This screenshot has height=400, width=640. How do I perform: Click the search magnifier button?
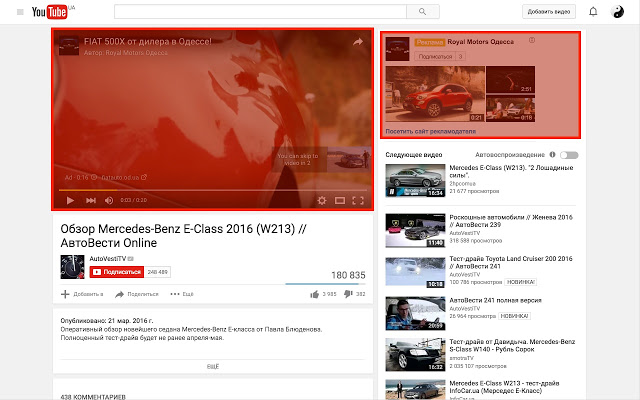tap(423, 12)
